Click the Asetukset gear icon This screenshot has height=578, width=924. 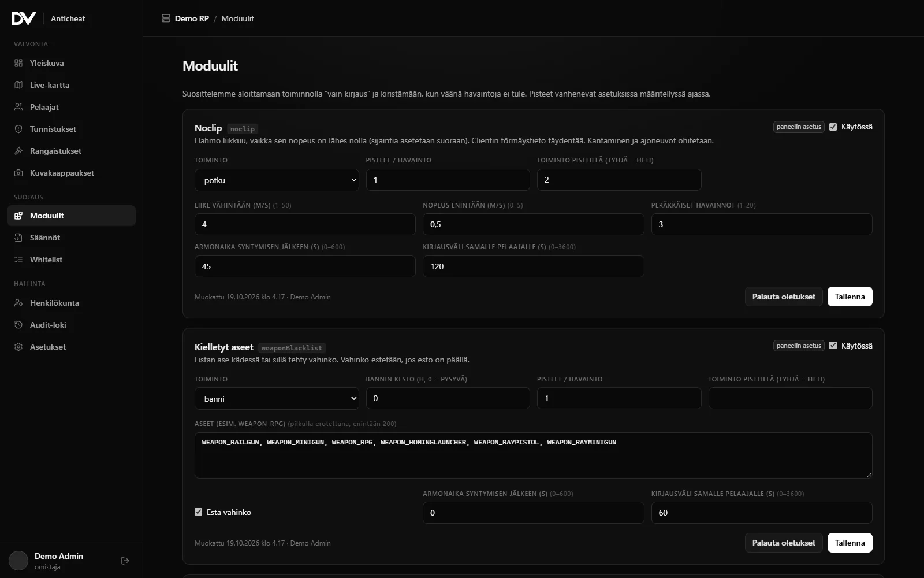[x=18, y=347]
